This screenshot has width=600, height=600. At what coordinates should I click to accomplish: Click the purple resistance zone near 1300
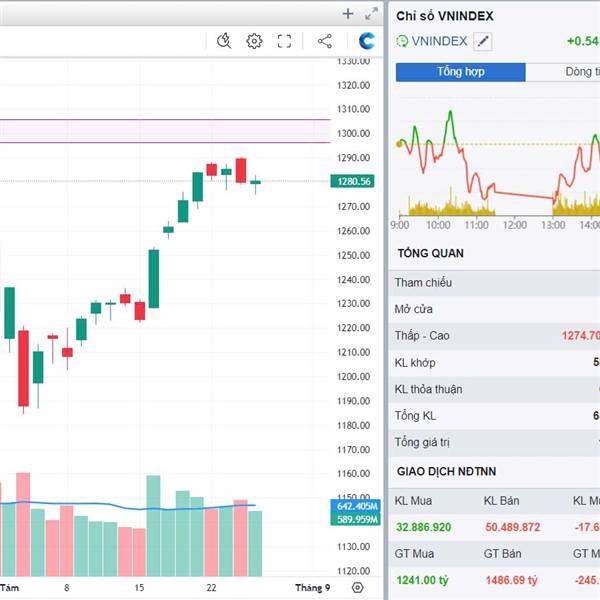pyautogui.click(x=165, y=131)
